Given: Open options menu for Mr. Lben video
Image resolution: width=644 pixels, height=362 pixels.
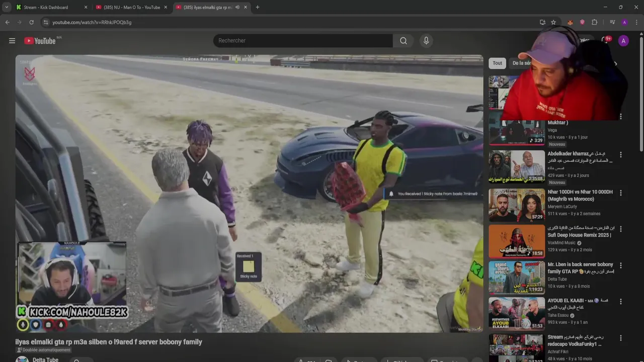Looking at the screenshot, I should (x=620, y=265).
